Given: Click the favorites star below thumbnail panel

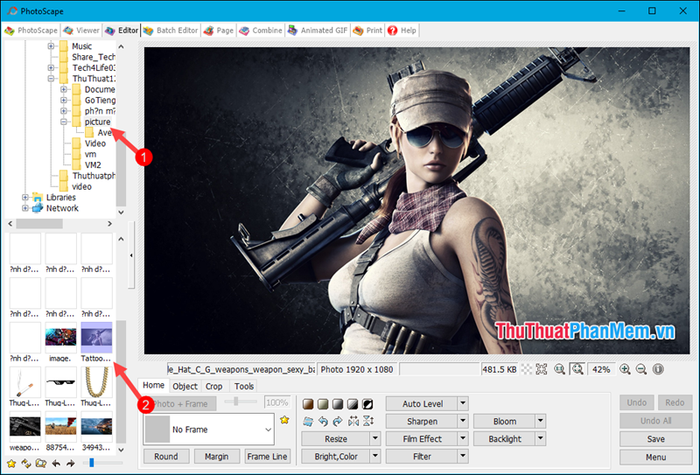Looking at the screenshot, I should click(10, 464).
